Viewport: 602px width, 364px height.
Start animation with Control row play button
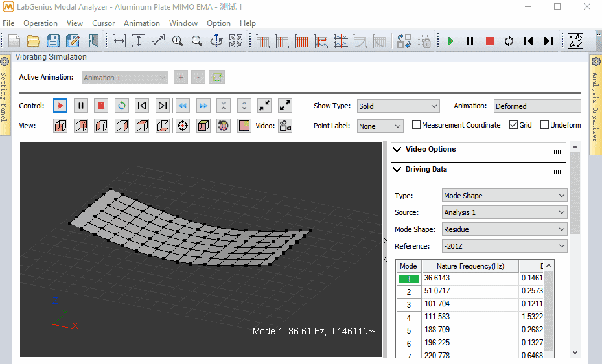60,106
